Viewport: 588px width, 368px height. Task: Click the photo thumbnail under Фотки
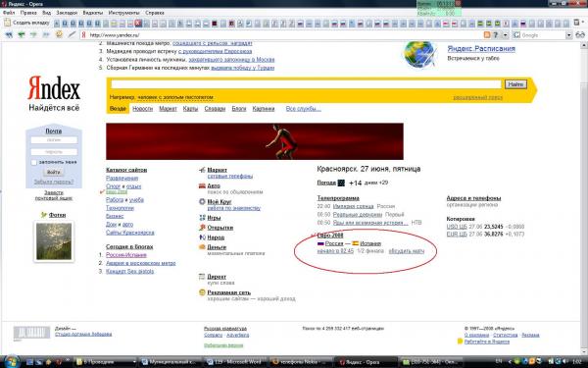(54, 241)
